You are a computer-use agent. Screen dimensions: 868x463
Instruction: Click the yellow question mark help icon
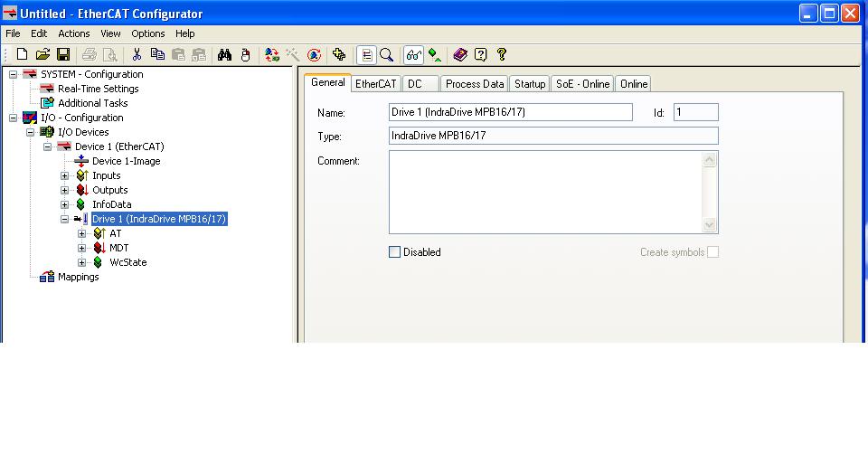(x=502, y=55)
